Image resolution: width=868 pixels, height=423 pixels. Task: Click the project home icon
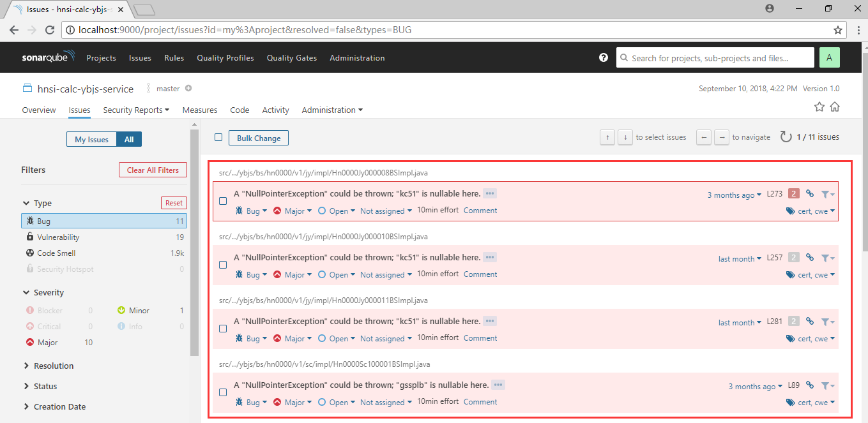(x=835, y=107)
